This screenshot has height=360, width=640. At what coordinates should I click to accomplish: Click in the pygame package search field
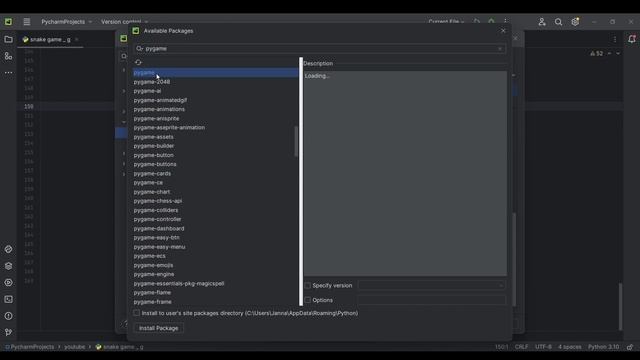pyautogui.click(x=320, y=49)
